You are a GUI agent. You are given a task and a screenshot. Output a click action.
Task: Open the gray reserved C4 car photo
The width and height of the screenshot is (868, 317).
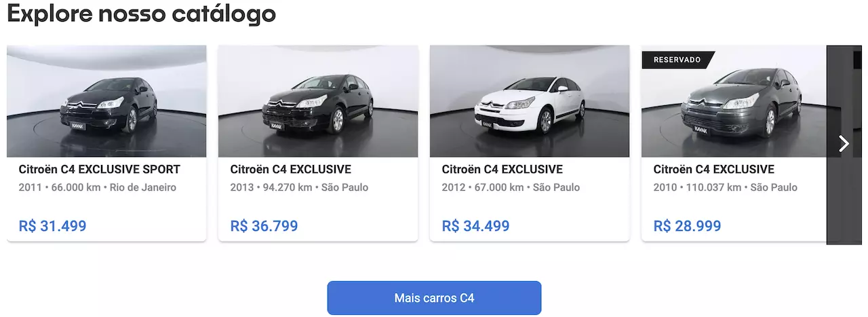[734, 109]
